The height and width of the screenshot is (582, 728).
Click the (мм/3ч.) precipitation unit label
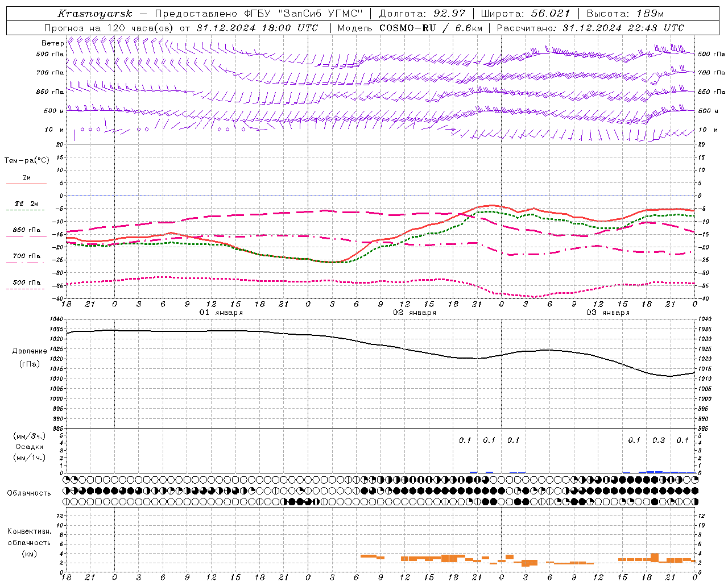(x=30, y=436)
